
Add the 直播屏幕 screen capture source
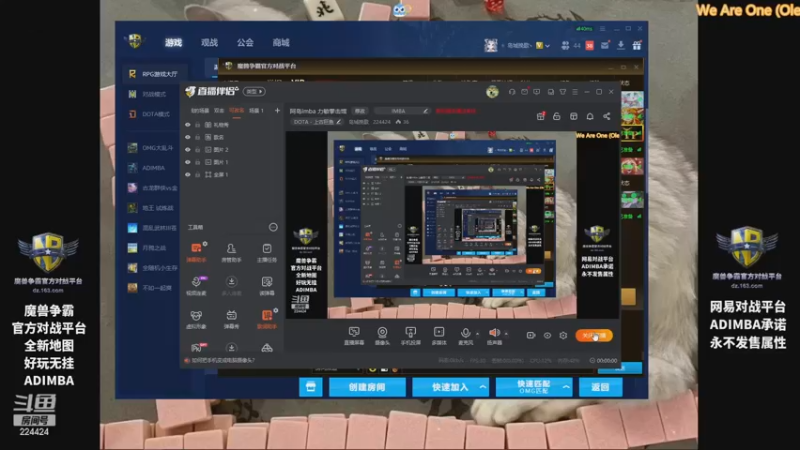(354, 336)
